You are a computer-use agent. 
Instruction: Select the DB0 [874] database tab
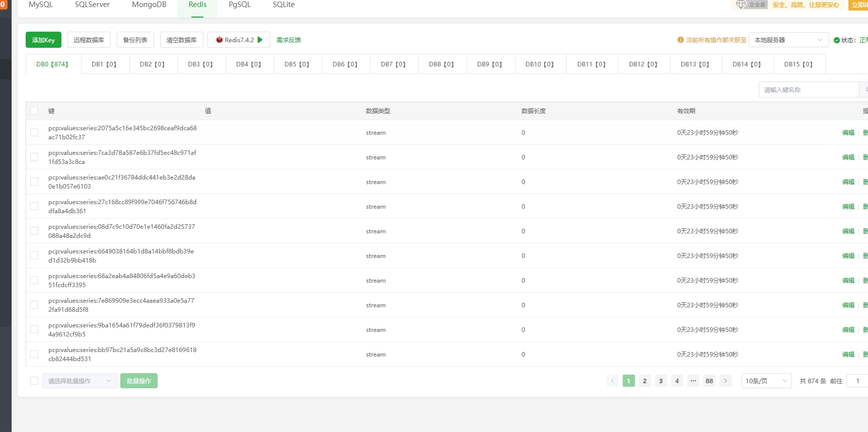(52, 64)
